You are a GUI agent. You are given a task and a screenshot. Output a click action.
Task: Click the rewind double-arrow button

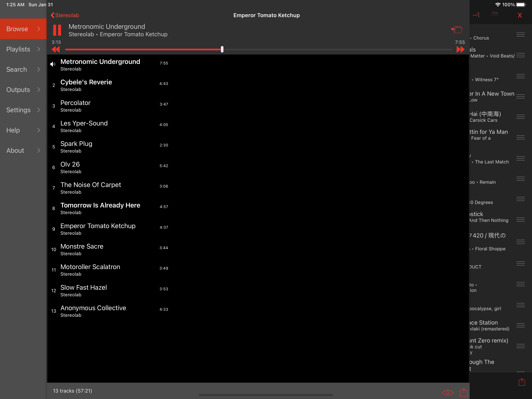[55, 49]
